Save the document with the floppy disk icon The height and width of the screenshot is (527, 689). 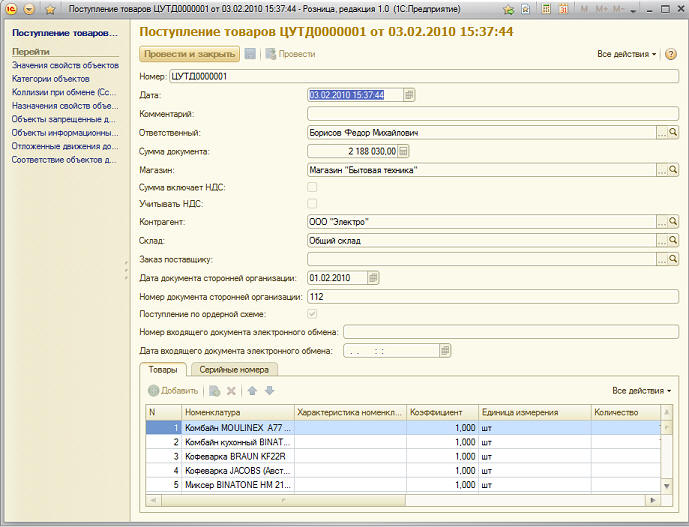(x=250, y=54)
